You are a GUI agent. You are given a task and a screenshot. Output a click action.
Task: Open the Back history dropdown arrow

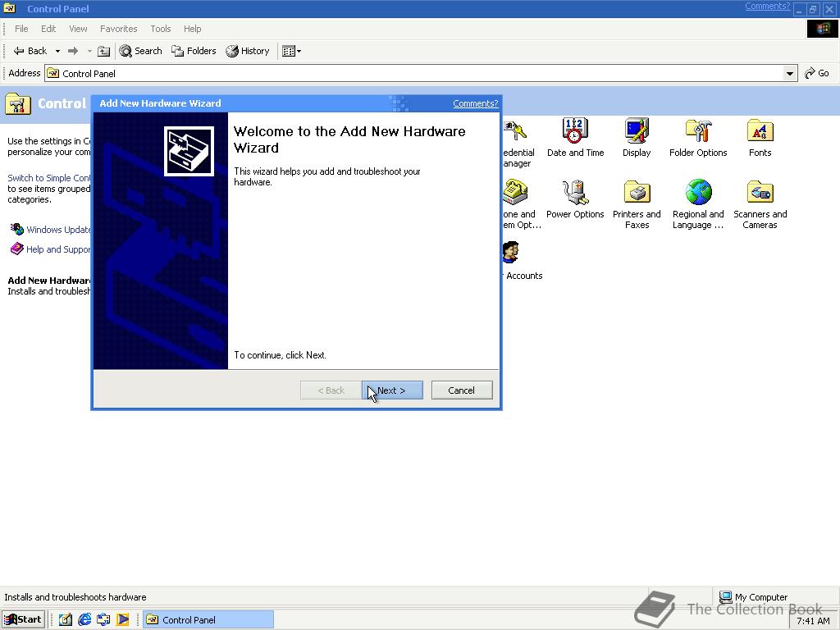click(x=57, y=51)
